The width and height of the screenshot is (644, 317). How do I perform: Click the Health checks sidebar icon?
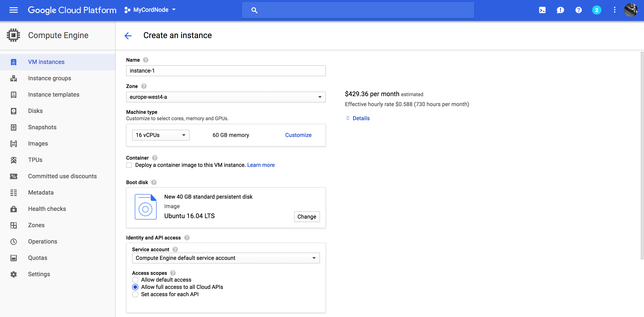pyautogui.click(x=13, y=209)
